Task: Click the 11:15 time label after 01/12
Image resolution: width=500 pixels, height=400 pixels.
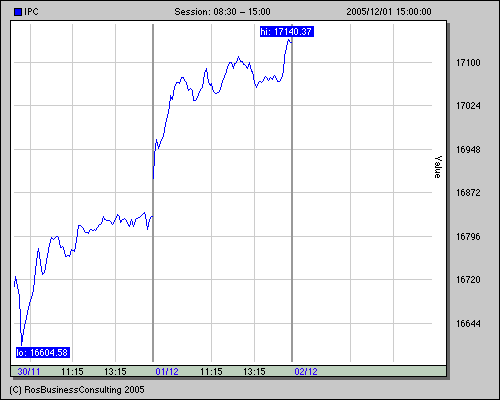Action: point(211,371)
